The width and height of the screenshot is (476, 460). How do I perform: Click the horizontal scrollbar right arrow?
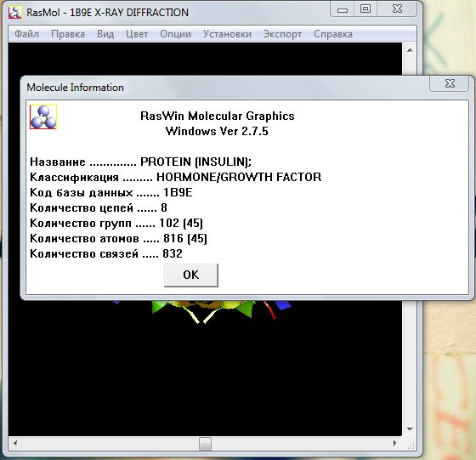(x=395, y=443)
